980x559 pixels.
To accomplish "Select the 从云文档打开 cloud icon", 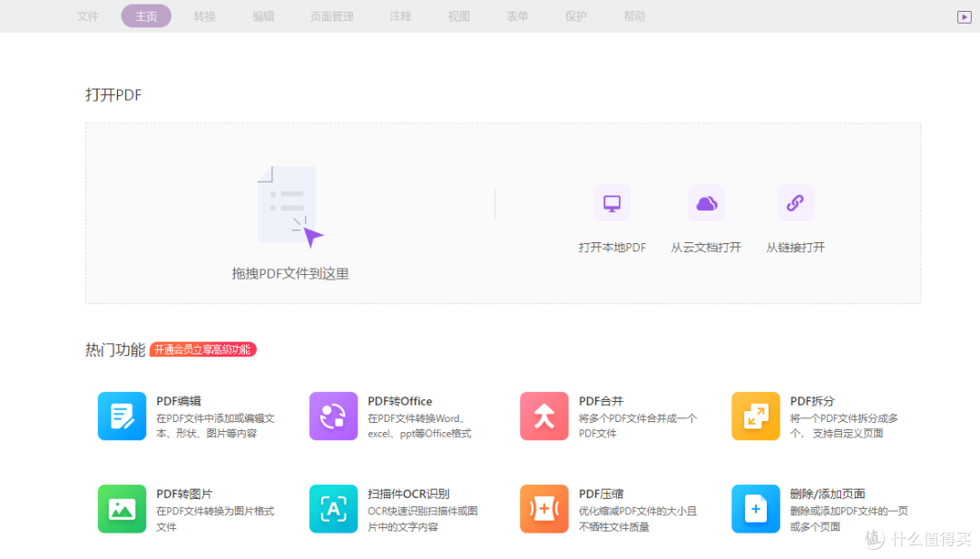I will (706, 202).
